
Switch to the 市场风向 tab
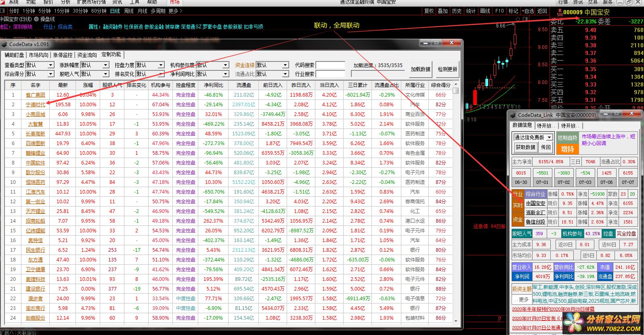[38, 55]
